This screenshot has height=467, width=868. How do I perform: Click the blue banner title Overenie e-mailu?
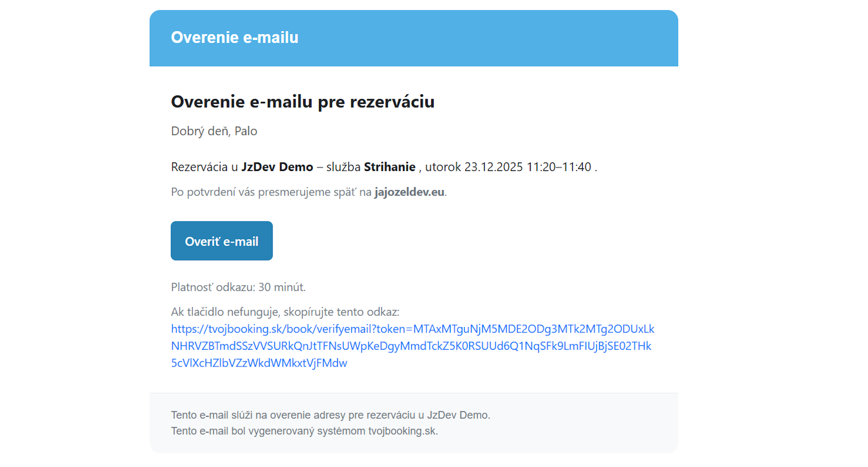[235, 38]
